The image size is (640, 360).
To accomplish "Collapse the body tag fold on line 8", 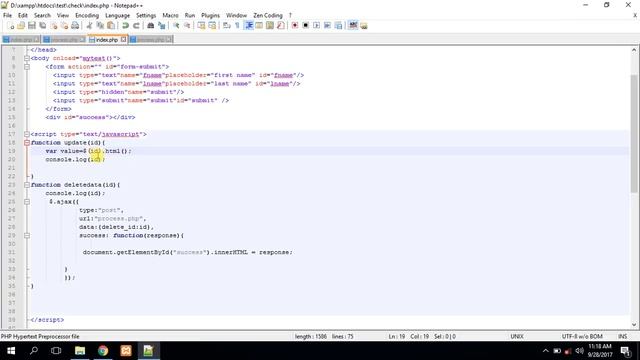I will (27, 58).
